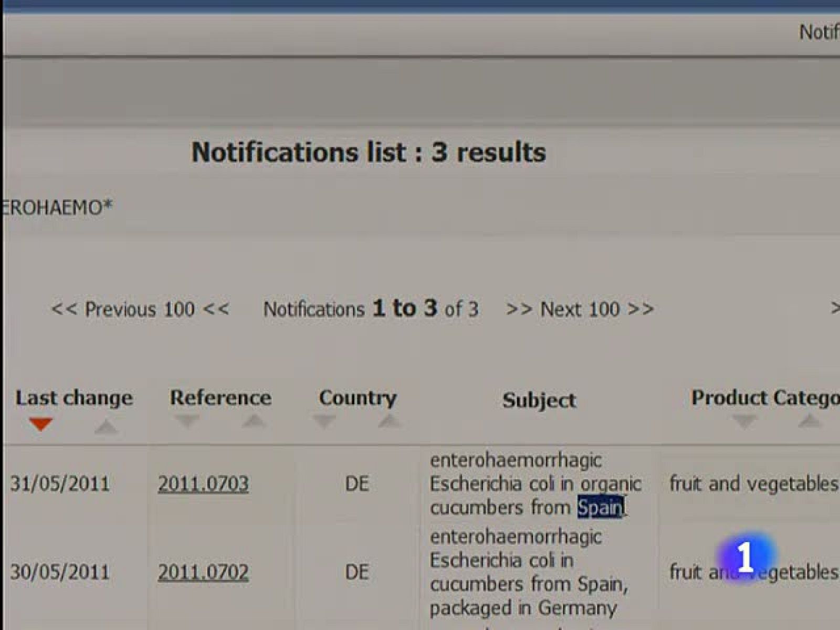This screenshot has width=840, height=630.
Task: Sort Country column descending
Action: pyautogui.click(x=324, y=421)
